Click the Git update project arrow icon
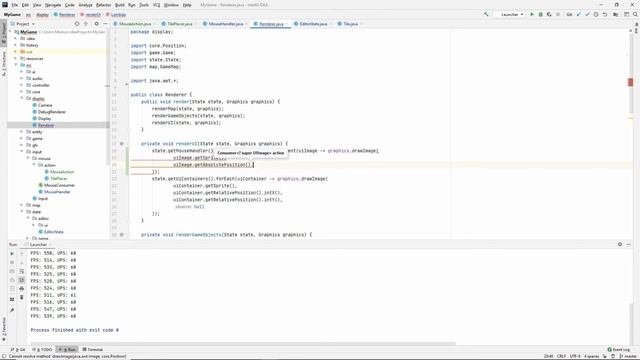Image resolution: width=640 pixels, height=360 pixels. (x=578, y=14)
